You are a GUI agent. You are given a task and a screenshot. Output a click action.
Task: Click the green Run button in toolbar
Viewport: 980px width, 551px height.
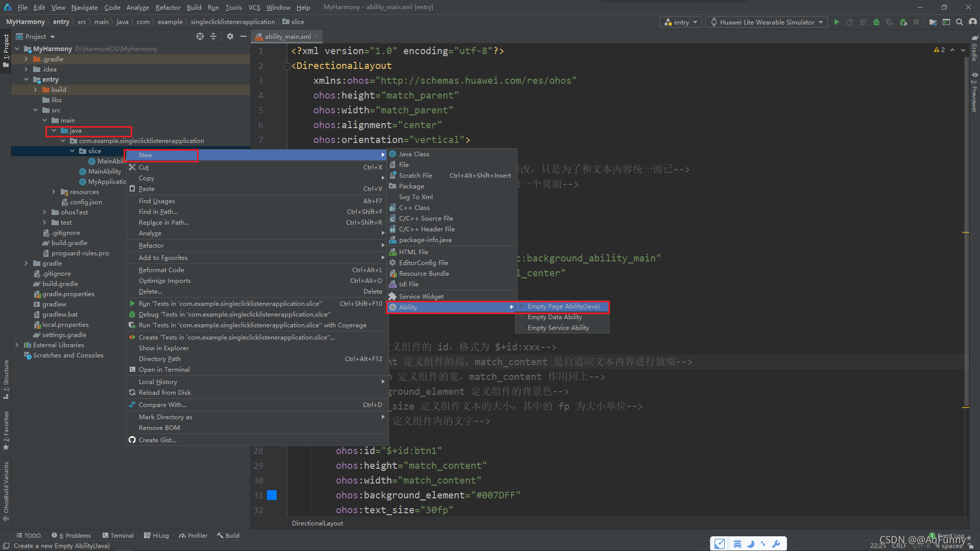837,22
